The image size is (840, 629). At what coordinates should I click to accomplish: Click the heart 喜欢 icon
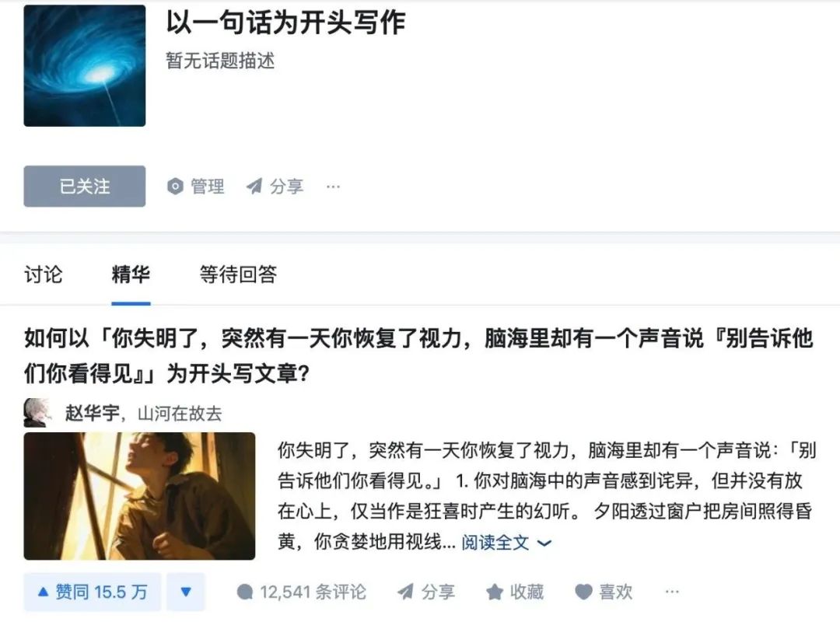583,592
